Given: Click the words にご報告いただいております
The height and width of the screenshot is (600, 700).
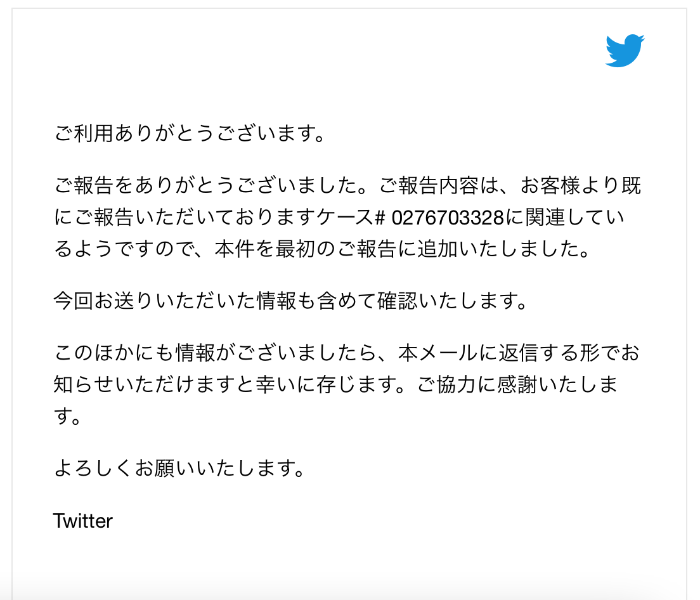Looking at the screenshot, I should click(185, 218).
